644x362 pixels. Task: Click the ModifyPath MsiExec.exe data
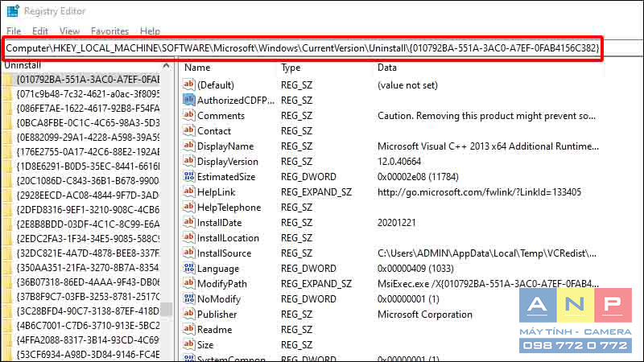click(488, 284)
